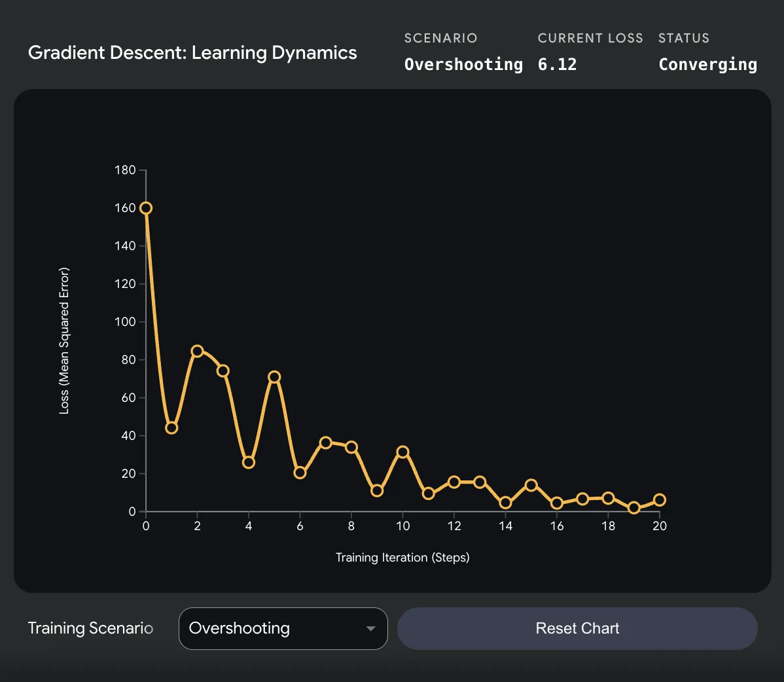Select the data point at step 16
The image size is (784, 682).
(x=557, y=503)
